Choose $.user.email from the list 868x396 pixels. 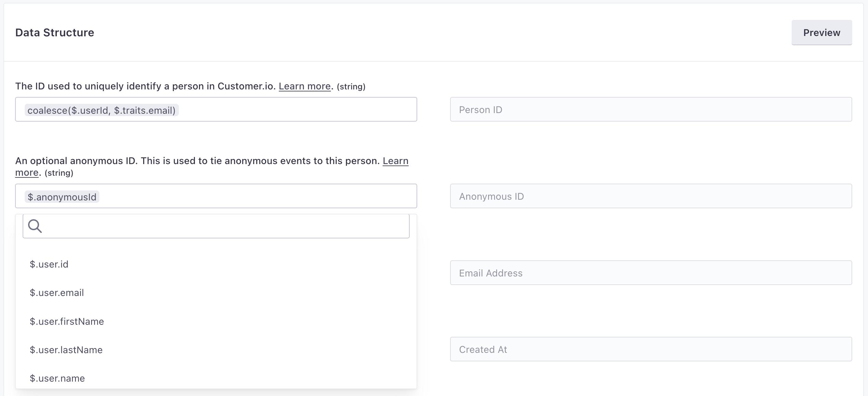[x=57, y=293]
